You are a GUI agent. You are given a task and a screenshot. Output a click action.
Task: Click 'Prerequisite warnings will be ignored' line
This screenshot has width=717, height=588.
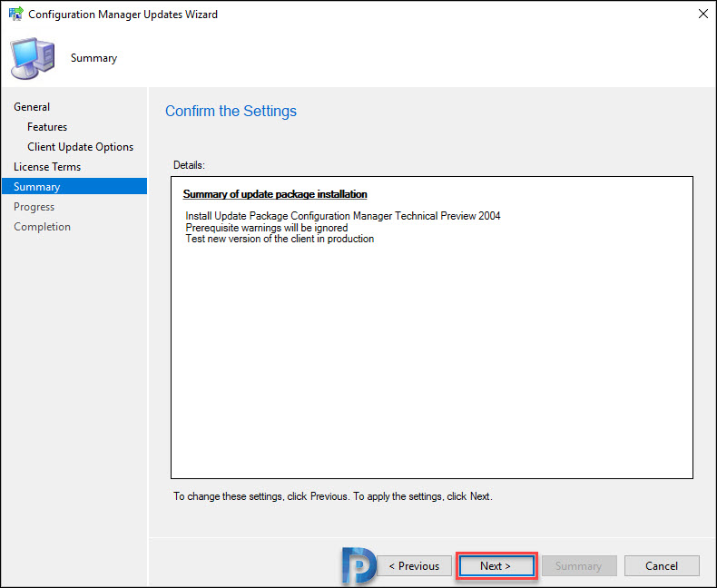[267, 228]
